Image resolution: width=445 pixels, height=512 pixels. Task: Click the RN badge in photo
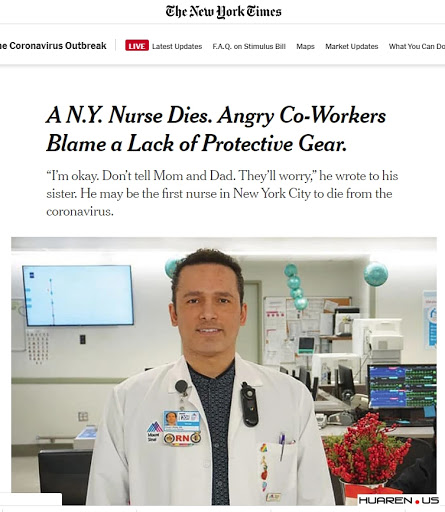(x=182, y=438)
